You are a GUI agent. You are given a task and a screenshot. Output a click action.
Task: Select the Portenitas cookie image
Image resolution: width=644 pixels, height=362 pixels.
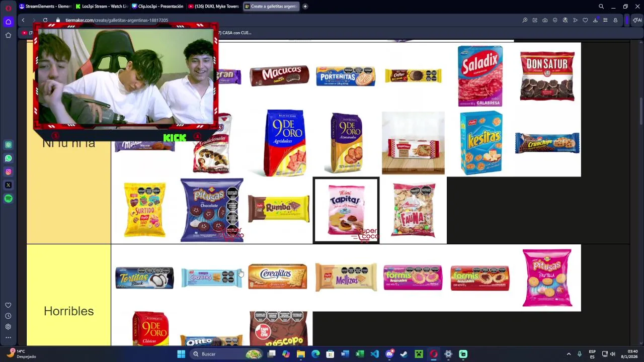pyautogui.click(x=346, y=76)
